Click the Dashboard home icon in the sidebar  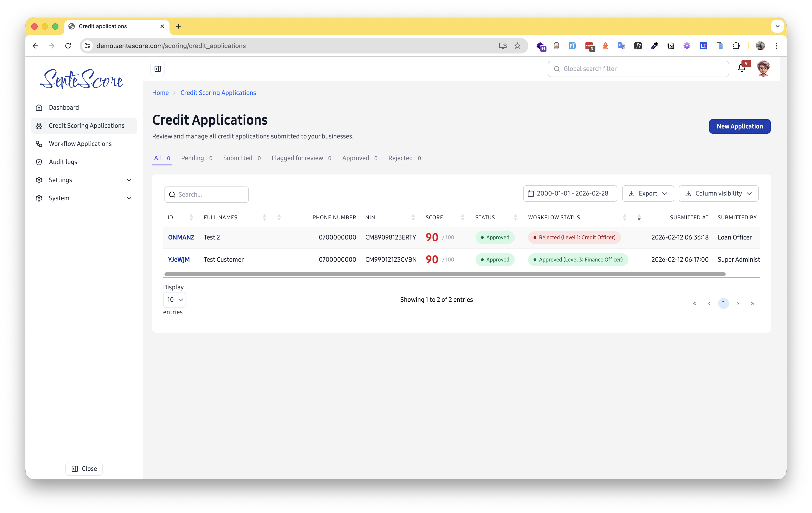(39, 107)
